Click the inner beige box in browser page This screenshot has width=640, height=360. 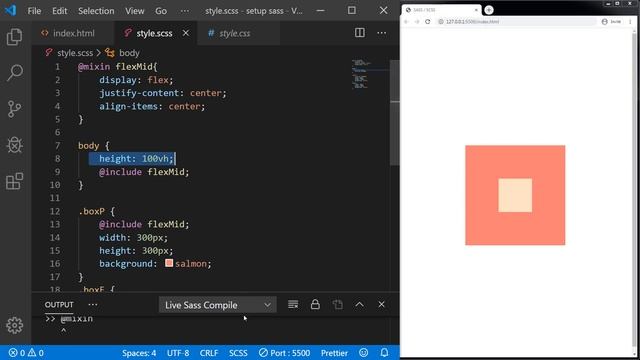(515, 195)
